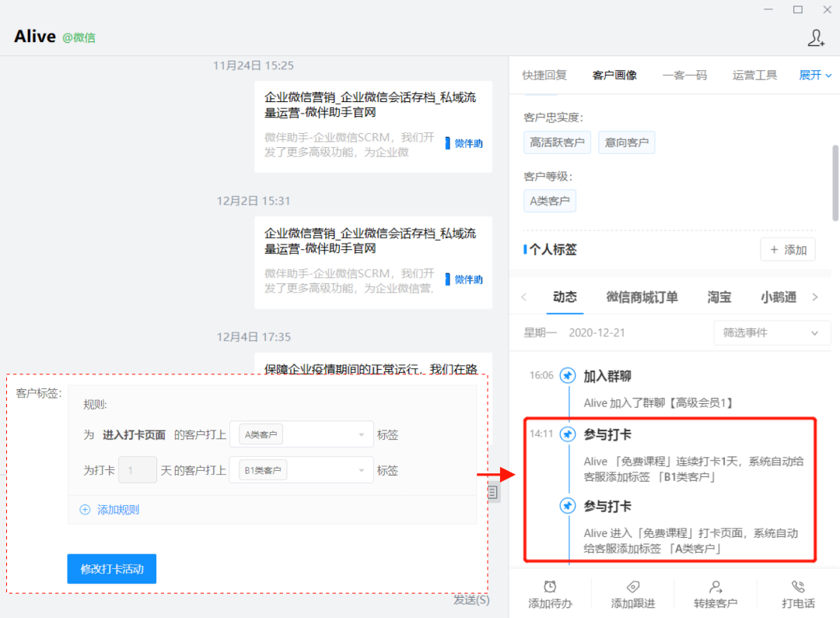Click the add contact icon in title bar
This screenshot has width=840, height=618.
[815, 37]
